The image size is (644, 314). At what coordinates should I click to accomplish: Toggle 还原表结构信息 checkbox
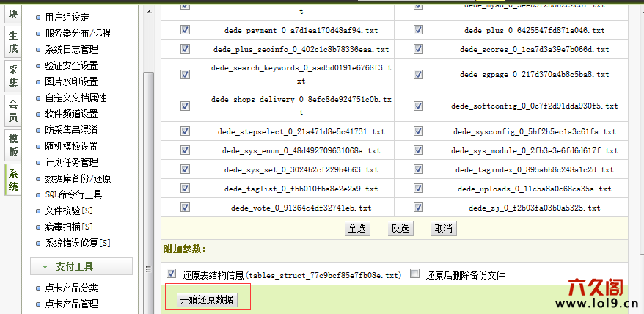[x=171, y=274]
